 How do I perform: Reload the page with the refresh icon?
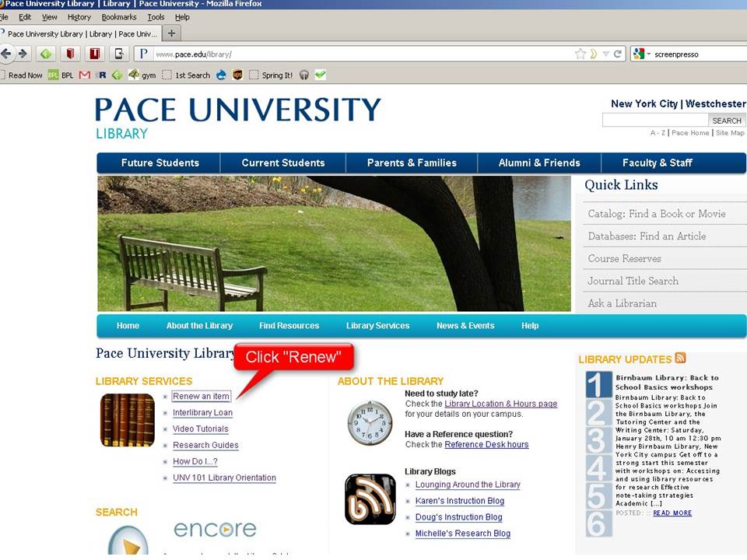tap(617, 54)
